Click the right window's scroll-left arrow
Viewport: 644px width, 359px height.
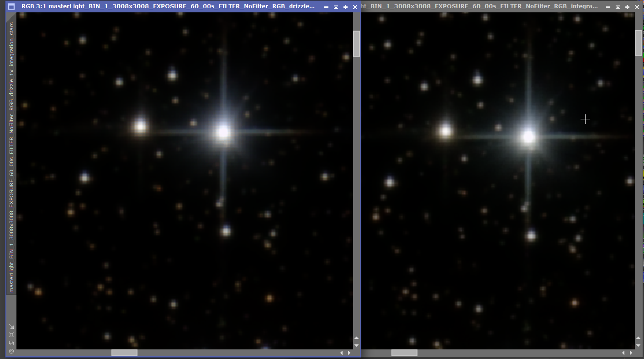pos(624,353)
